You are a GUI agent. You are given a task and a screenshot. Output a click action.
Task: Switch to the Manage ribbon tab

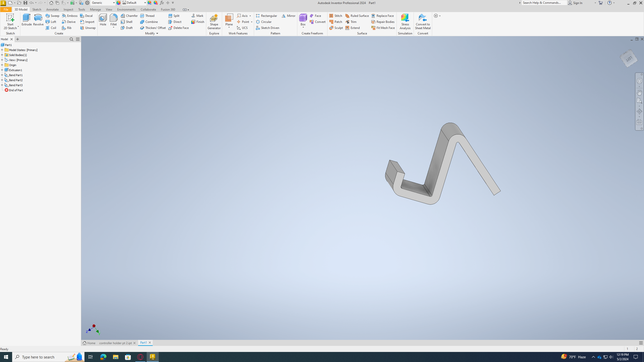[95, 9]
